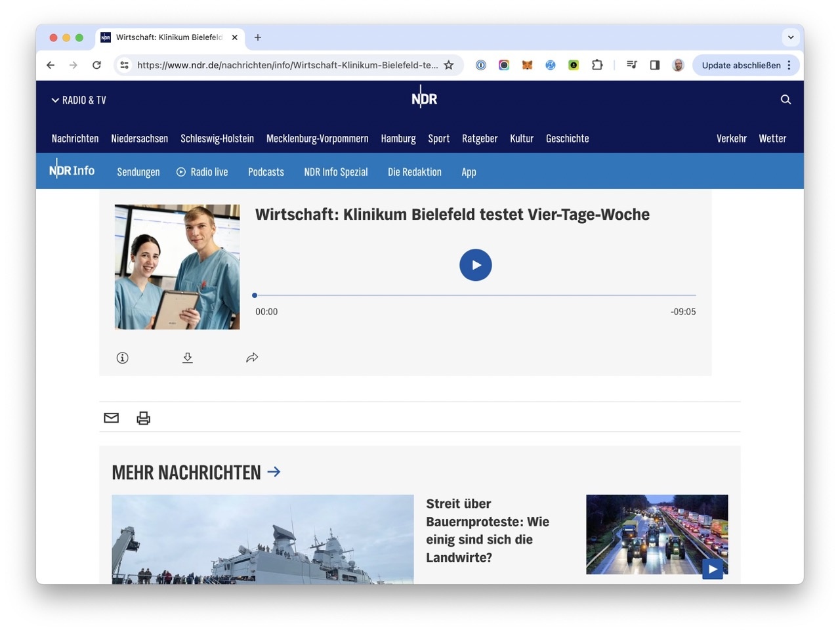The width and height of the screenshot is (840, 632).
Task: Open media control playlist icon
Action: click(632, 65)
